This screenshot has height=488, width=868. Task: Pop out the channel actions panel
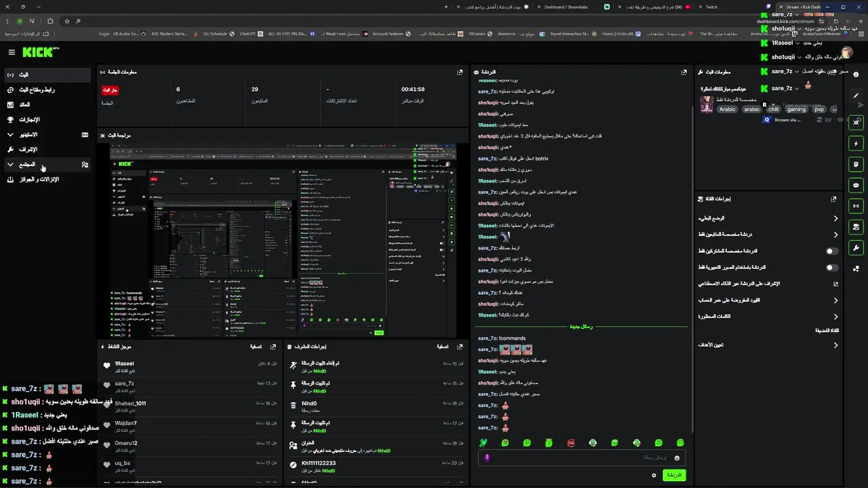pos(833,199)
